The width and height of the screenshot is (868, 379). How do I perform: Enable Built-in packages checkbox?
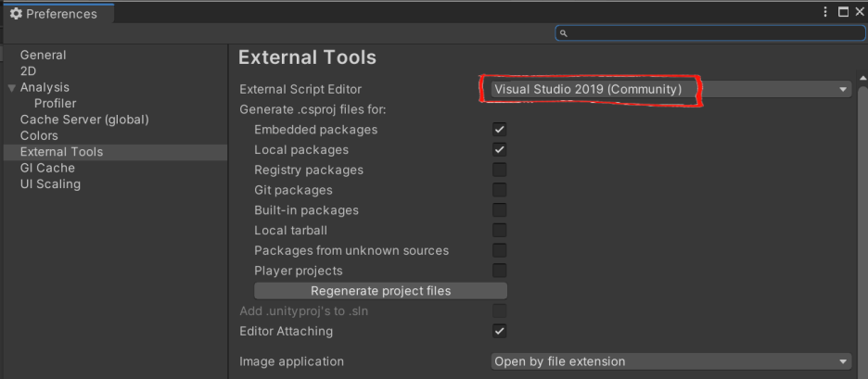click(499, 210)
